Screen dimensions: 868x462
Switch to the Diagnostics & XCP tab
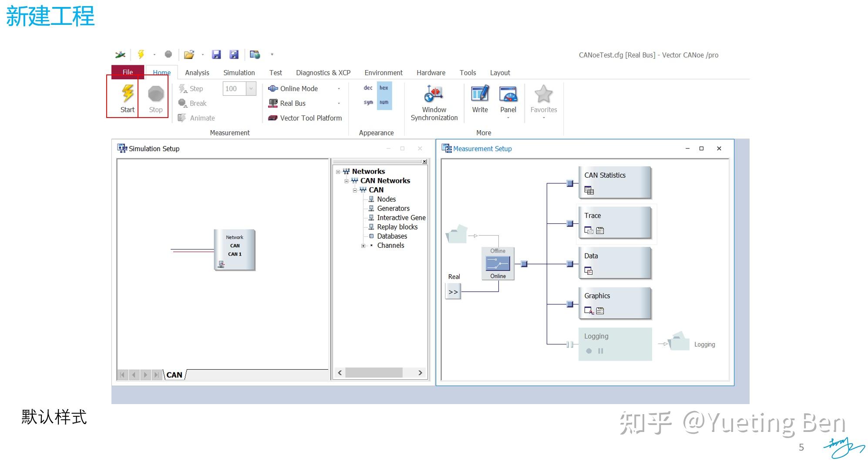323,73
